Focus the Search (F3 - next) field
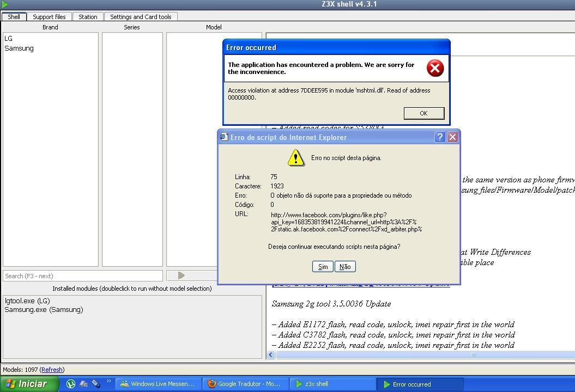 (x=83, y=276)
